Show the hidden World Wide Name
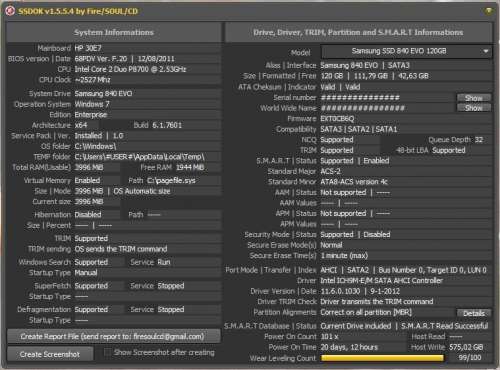The width and height of the screenshot is (500, 370). (473, 108)
